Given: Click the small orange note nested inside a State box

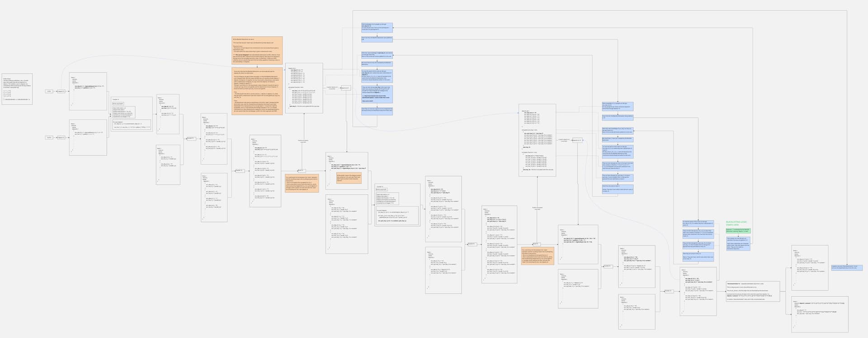Looking at the screenshot, I should [349, 177].
